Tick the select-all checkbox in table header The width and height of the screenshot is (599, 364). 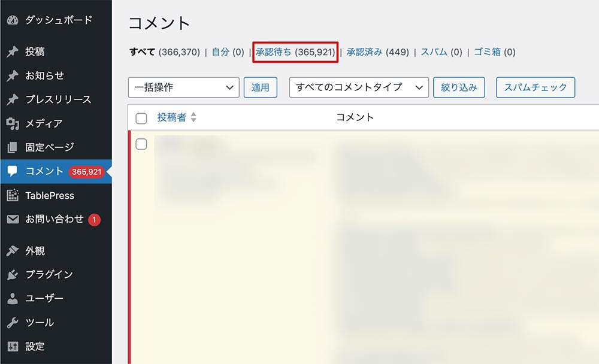click(141, 119)
